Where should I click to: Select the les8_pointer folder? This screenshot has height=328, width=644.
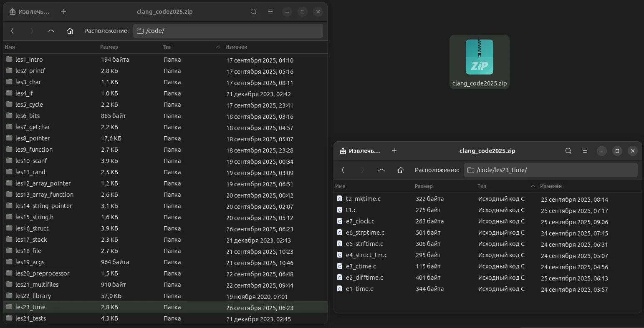click(x=33, y=138)
